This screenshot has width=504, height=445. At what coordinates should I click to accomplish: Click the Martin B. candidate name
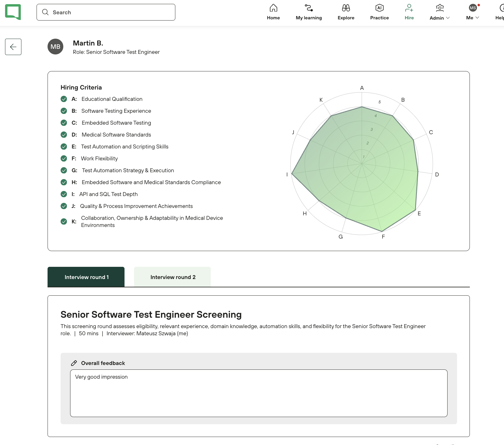pyautogui.click(x=88, y=43)
